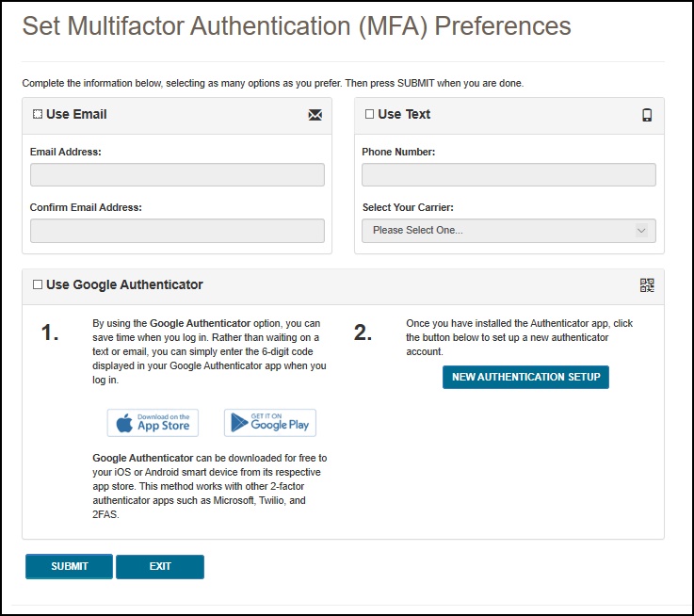Viewport: 694px width, 616px height.
Task: Focus the Email Address input field
Action: [x=177, y=175]
